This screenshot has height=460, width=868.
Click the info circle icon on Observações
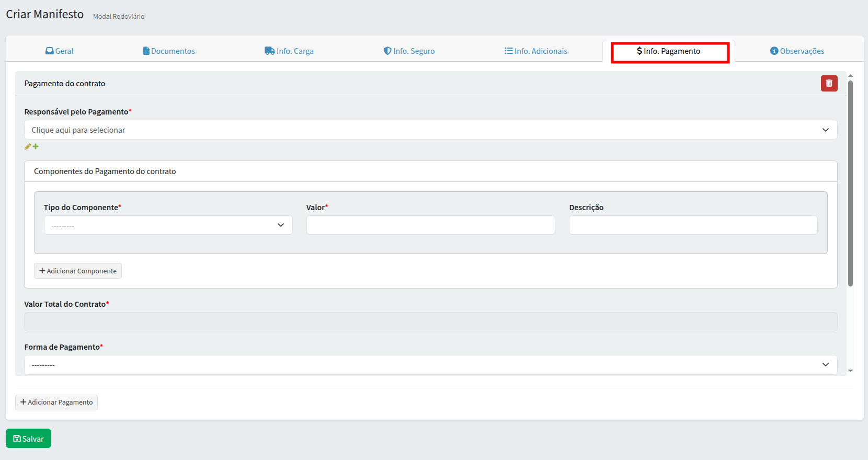[x=774, y=51]
